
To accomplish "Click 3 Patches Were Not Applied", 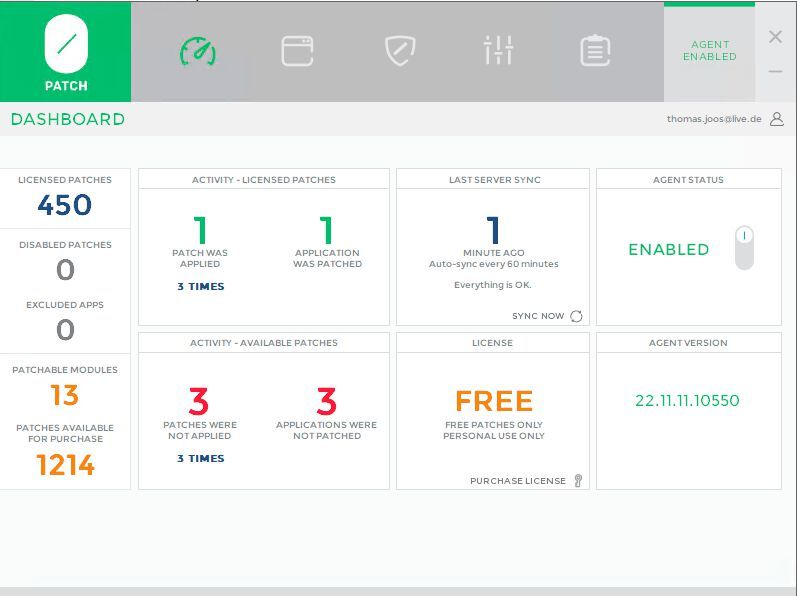I will click(x=199, y=402).
